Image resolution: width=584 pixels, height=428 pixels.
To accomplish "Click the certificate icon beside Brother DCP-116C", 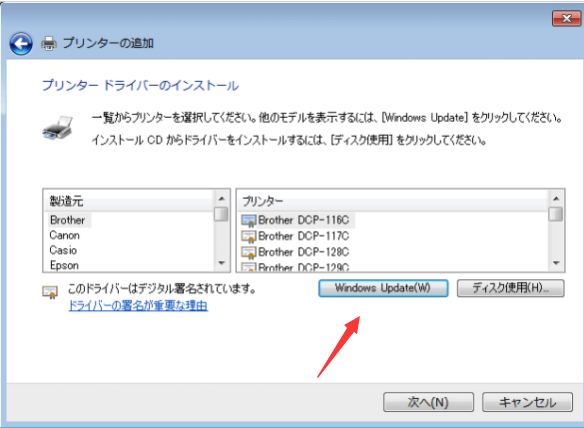I will pos(249,221).
